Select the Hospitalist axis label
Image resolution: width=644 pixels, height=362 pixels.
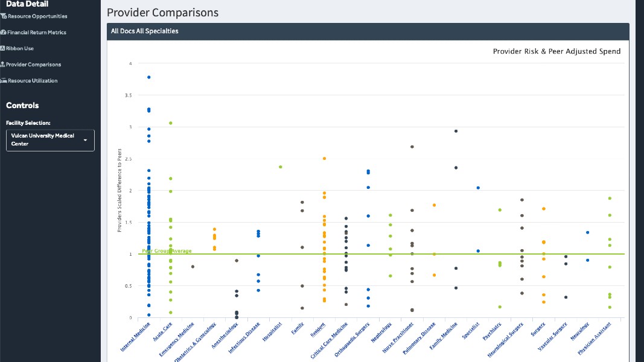tap(272, 332)
